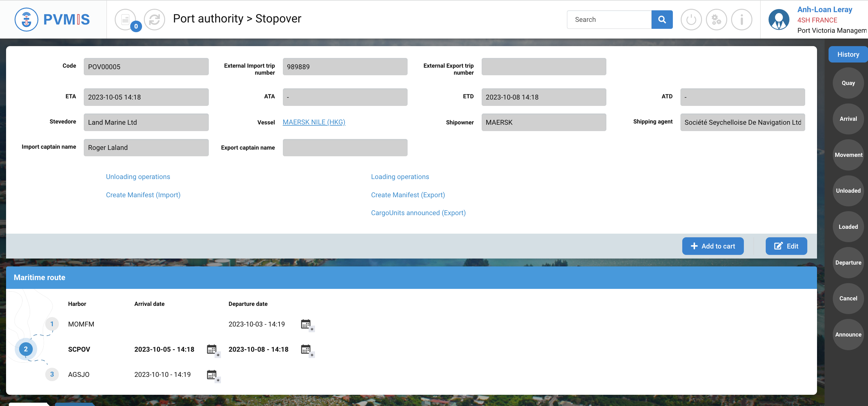Open calendar for MOMFM departure date
The image size is (868, 406).
pos(306,324)
